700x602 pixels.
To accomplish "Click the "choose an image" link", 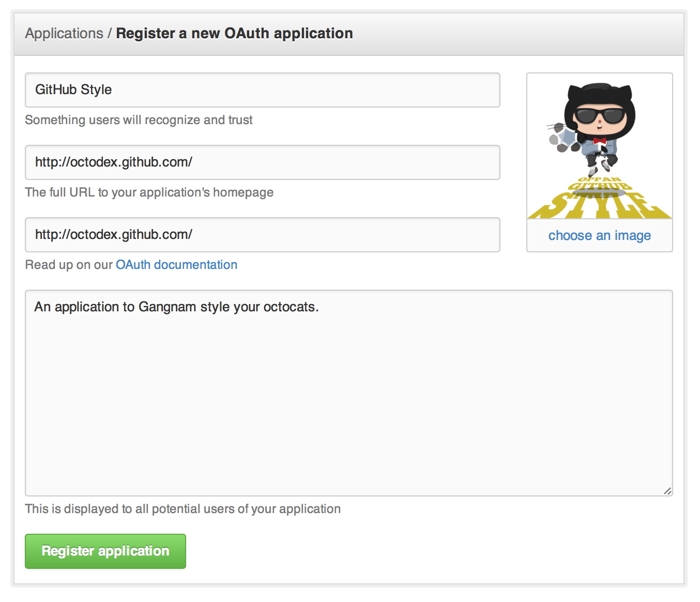I will (599, 235).
